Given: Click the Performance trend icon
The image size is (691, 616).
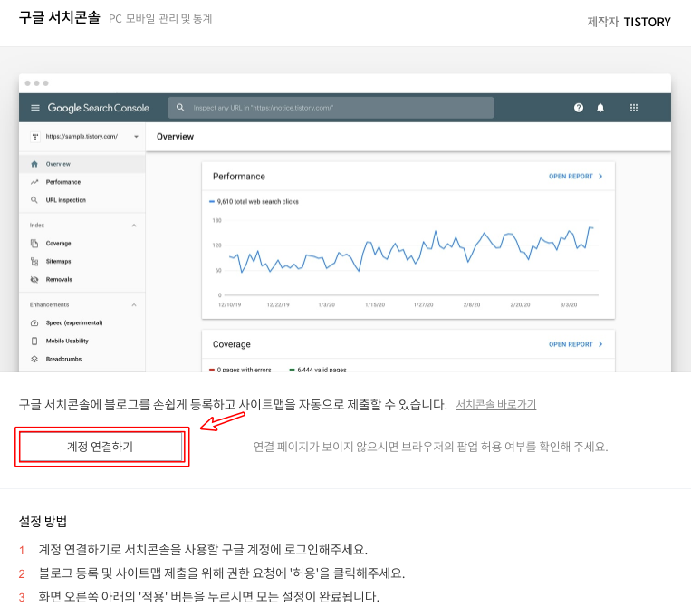Looking at the screenshot, I should [34, 182].
